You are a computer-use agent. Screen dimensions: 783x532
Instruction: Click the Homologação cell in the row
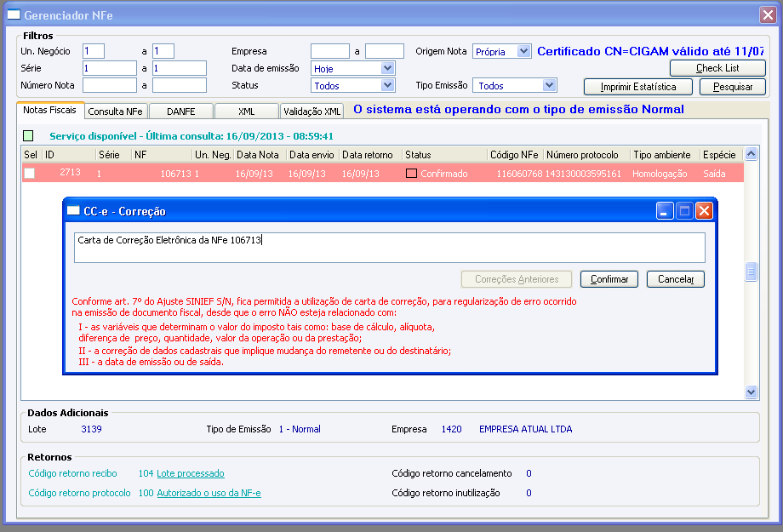point(660,174)
